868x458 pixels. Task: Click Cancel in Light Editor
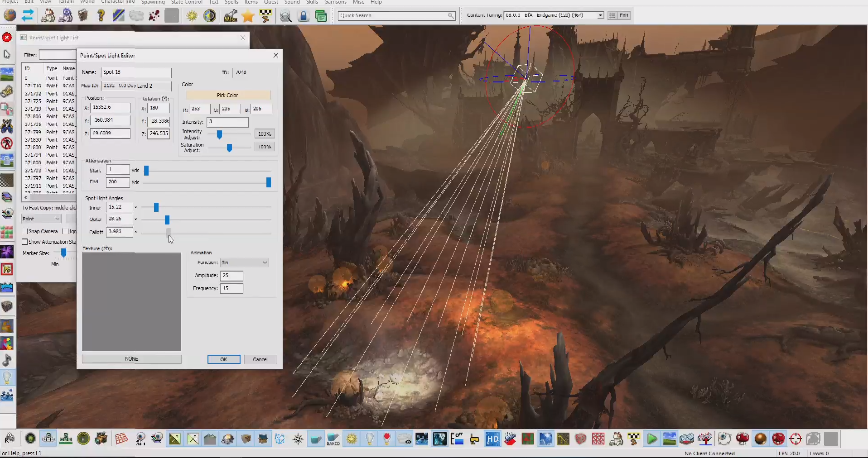[x=260, y=359]
